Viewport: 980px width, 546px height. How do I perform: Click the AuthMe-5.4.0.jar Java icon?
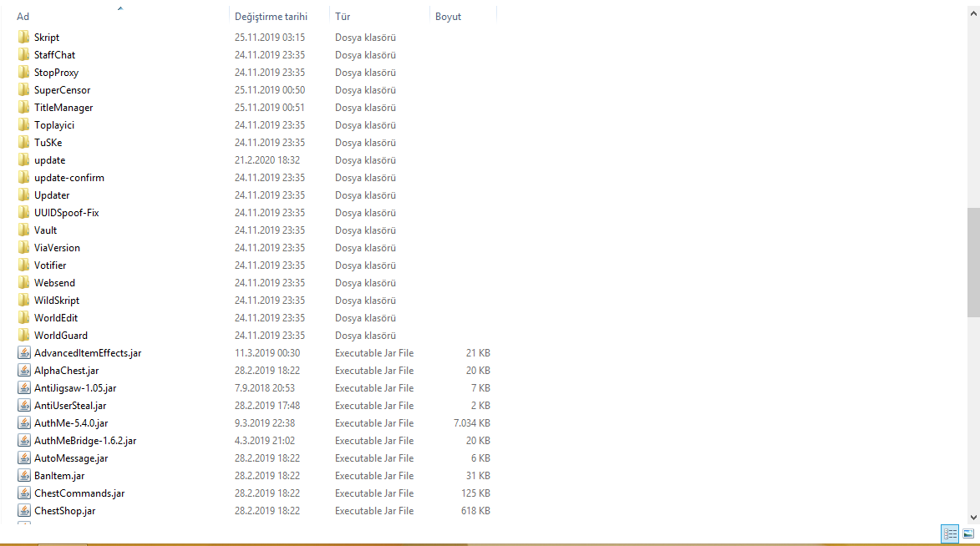coord(23,422)
